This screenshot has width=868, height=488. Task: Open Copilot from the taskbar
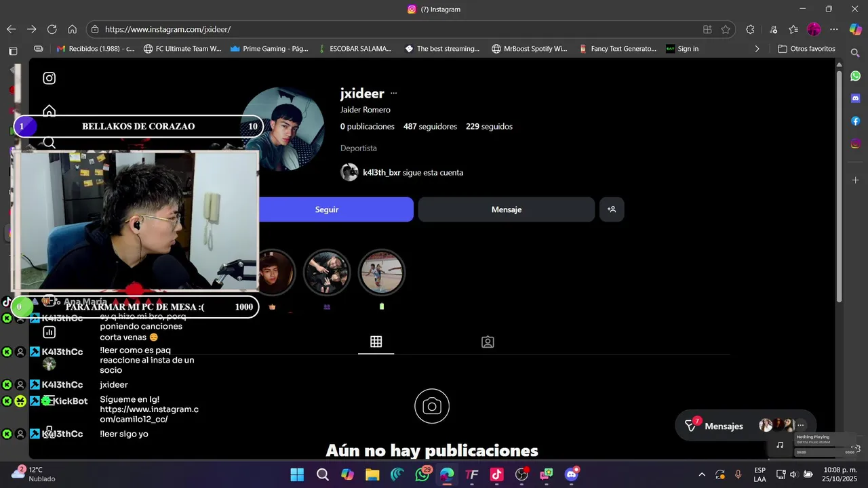click(347, 474)
